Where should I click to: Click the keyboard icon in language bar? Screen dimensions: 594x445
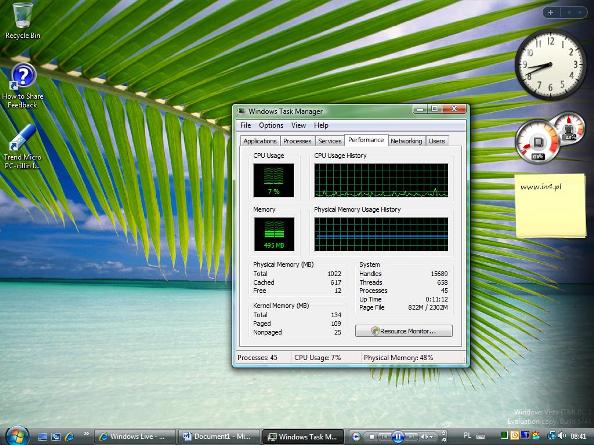480,437
